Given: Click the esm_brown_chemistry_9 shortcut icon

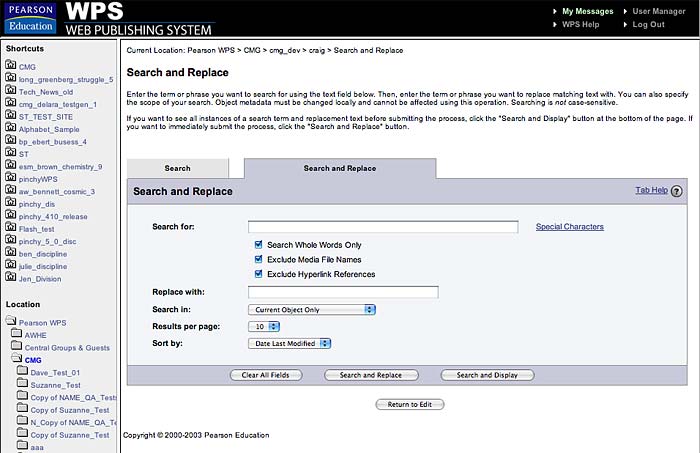Looking at the screenshot, I should click(x=11, y=165).
